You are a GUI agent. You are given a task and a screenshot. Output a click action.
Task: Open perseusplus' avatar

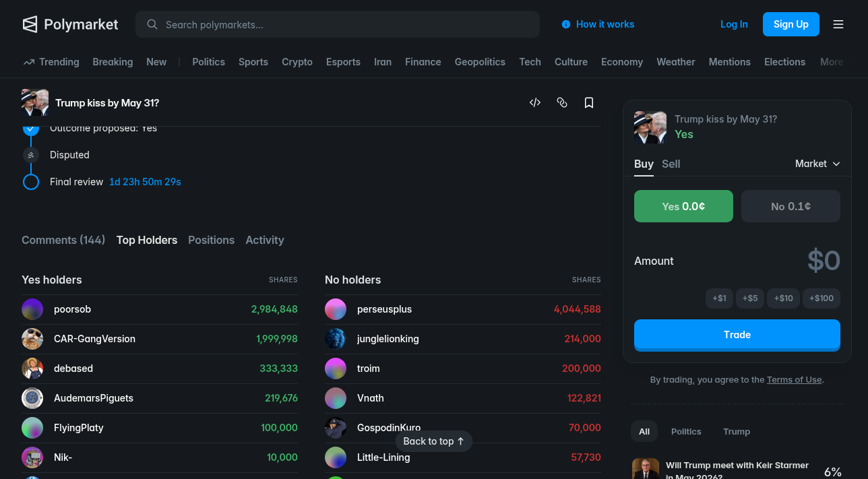tap(336, 309)
